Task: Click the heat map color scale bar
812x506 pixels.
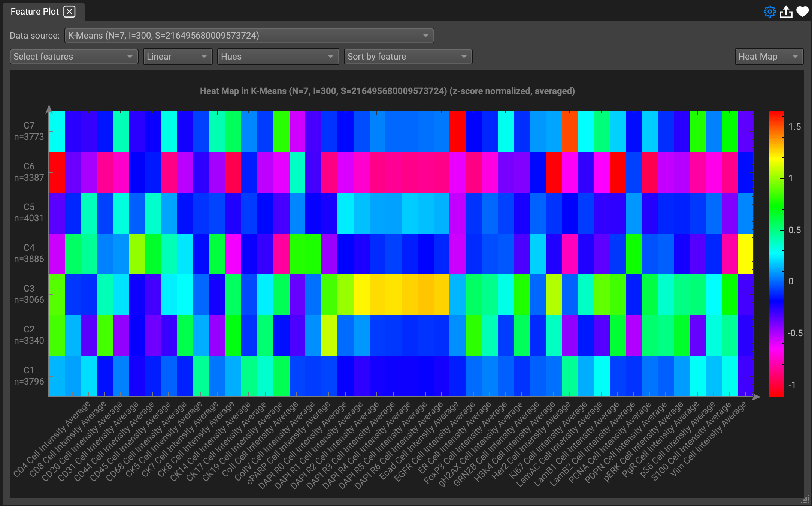Action: [776, 254]
